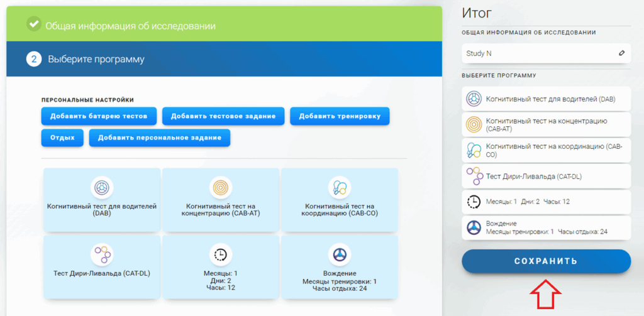
Task: Click the DAB driver test icon in grid
Action: [101, 187]
